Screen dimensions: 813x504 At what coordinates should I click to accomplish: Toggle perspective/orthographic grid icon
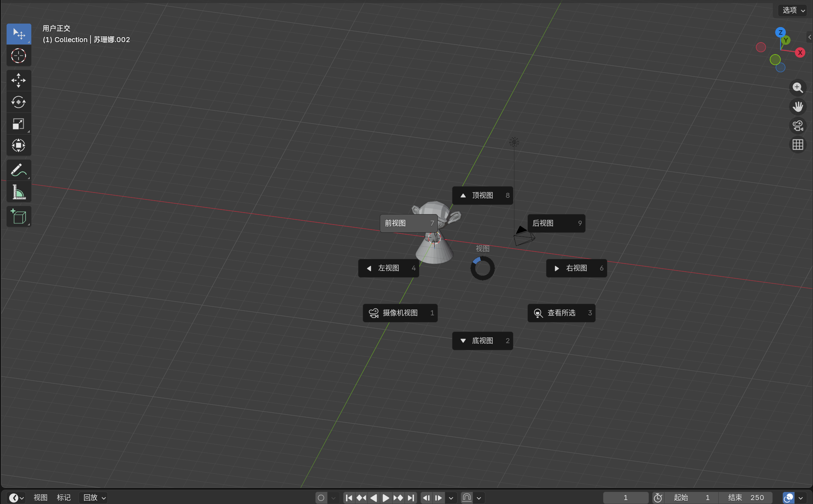point(798,145)
